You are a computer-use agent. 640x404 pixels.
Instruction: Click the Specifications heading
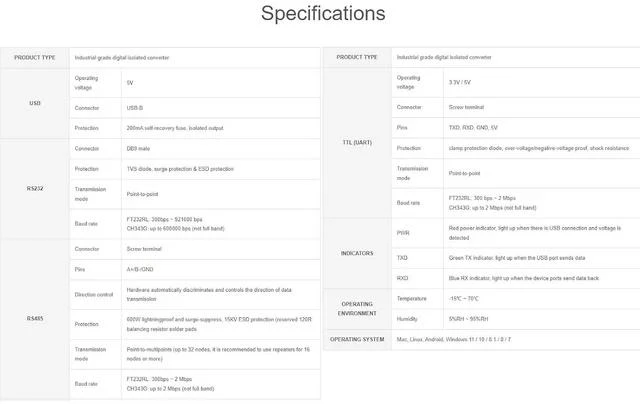323,13
